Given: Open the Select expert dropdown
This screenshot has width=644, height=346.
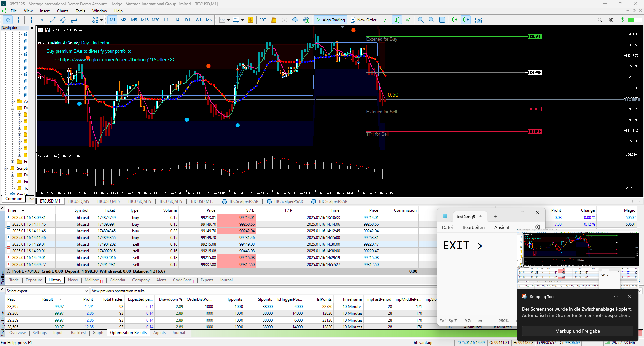Looking at the screenshot, I should click(47, 291).
